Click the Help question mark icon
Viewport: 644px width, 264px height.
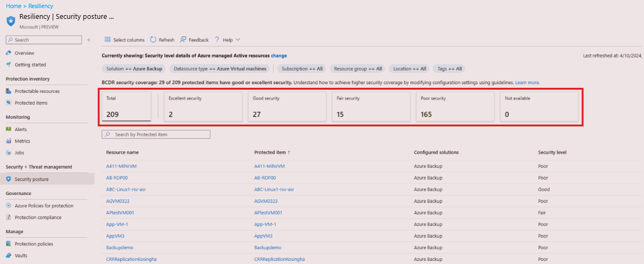(217, 39)
